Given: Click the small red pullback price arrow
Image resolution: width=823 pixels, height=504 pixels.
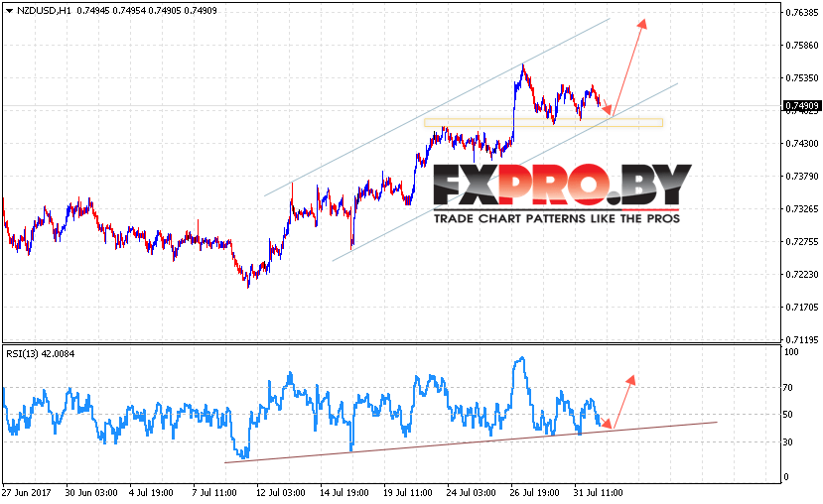Looking at the screenshot, I should 606,107.
